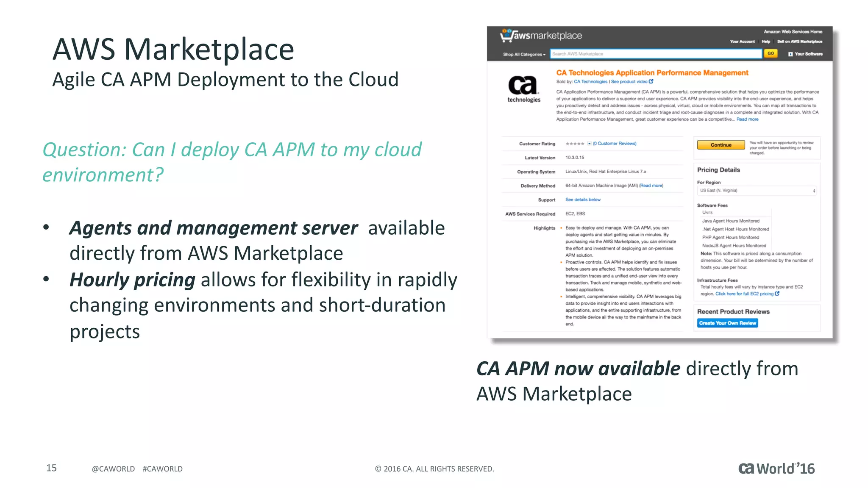Viewport: 868px width, 488px height.
Task: Click the Pricing Details heading
Action: pos(718,170)
